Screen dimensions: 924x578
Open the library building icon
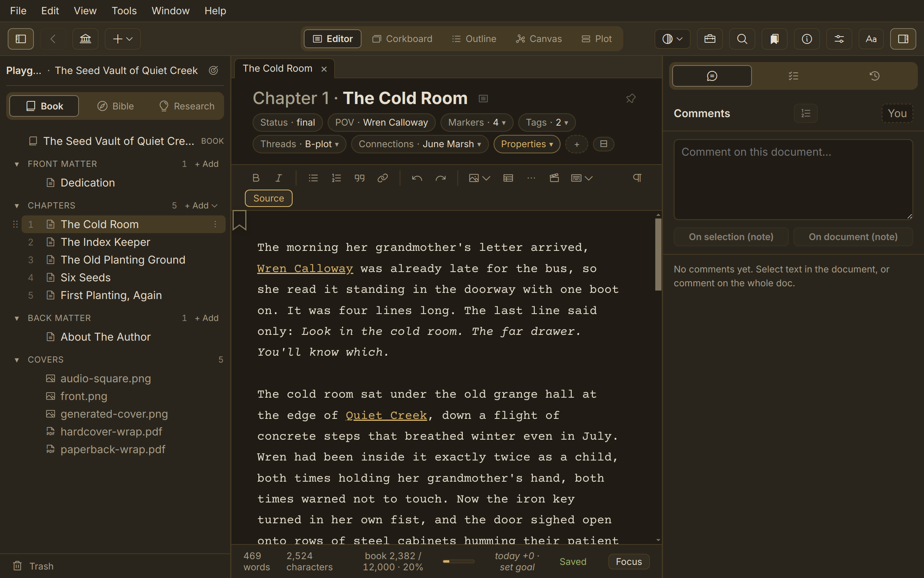point(85,39)
